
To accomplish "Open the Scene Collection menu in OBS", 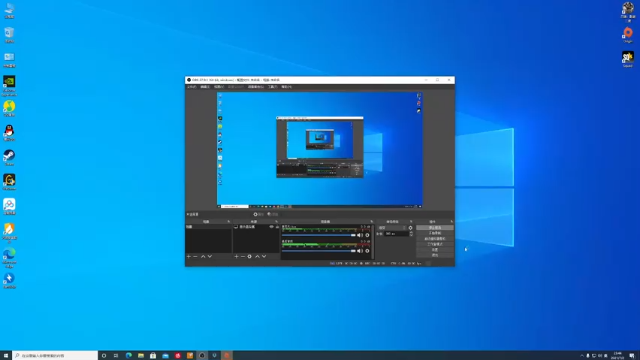I will (x=256, y=87).
